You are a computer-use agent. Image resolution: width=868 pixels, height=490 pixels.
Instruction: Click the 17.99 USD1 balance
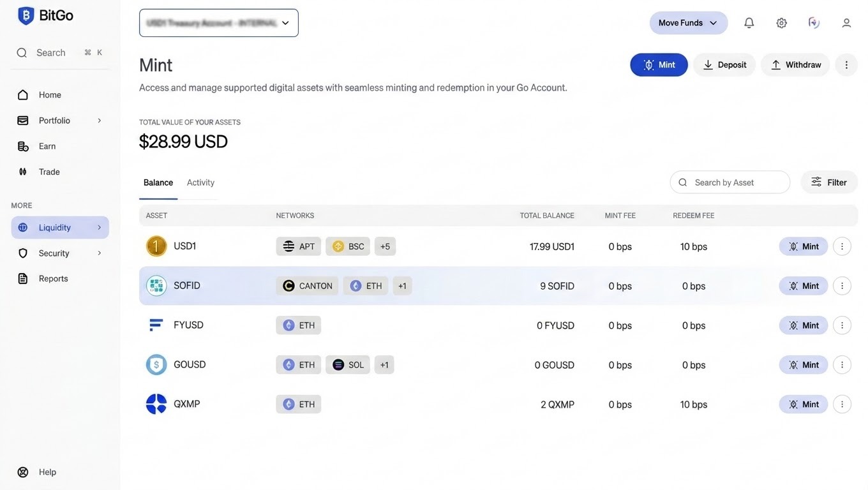coord(552,247)
